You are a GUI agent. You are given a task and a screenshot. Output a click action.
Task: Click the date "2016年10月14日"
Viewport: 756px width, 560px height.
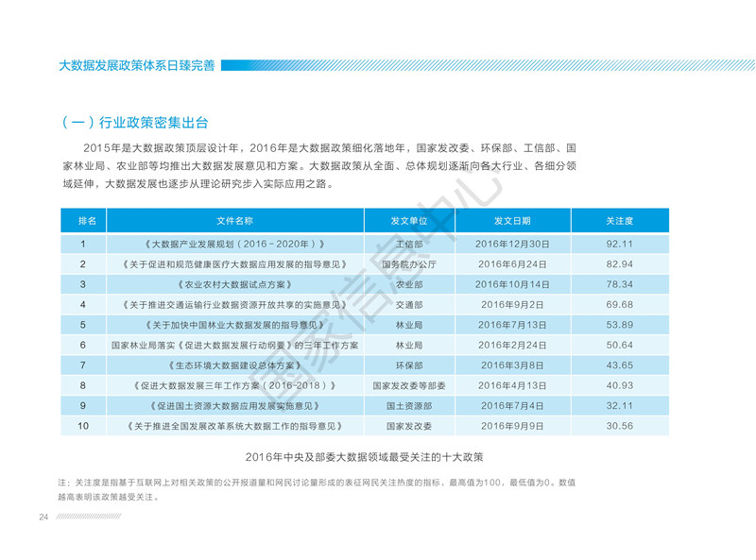pyautogui.click(x=512, y=285)
